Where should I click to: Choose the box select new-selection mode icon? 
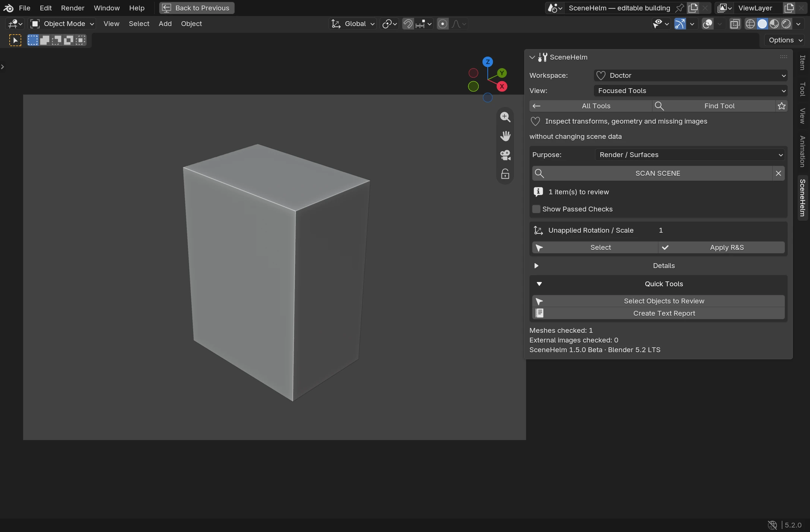point(33,40)
